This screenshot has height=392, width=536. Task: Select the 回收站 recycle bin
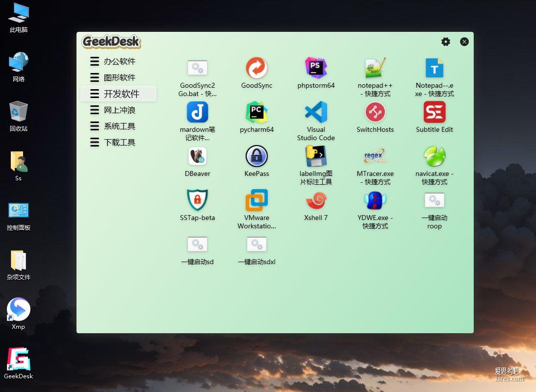[x=19, y=117]
